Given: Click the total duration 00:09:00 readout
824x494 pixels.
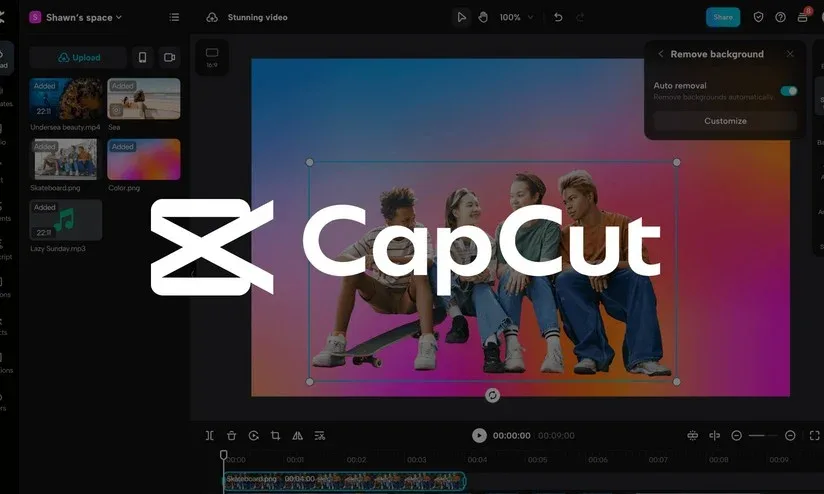Looking at the screenshot, I should [557, 436].
